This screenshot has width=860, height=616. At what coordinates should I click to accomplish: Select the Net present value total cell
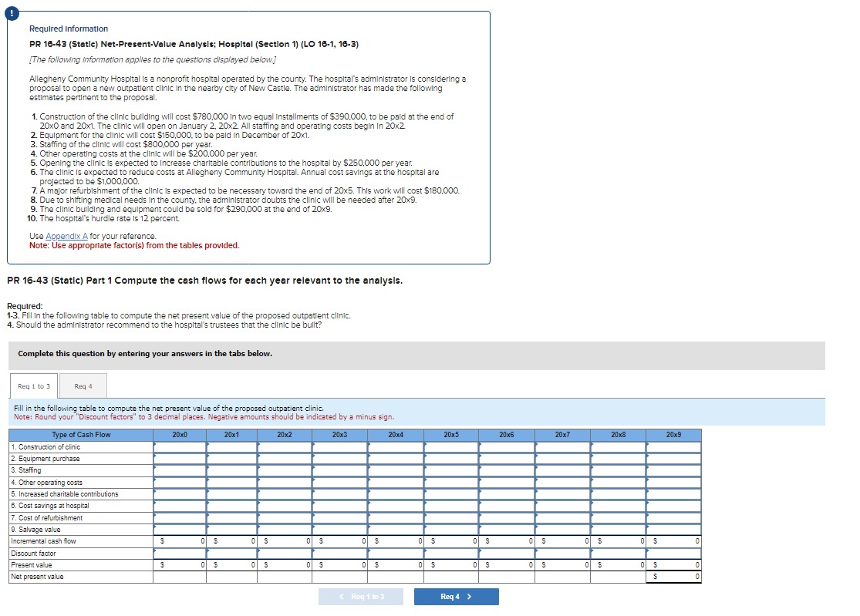[671, 577]
